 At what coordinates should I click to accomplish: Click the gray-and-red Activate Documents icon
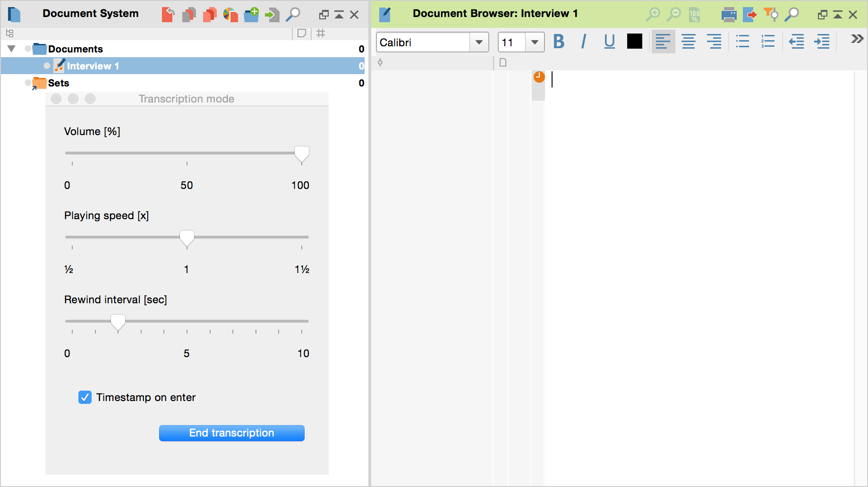click(x=189, y=15)
